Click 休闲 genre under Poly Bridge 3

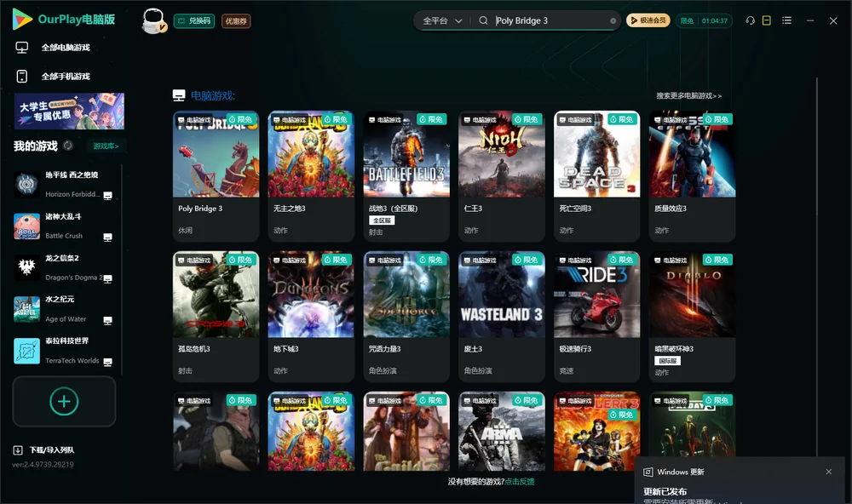pos(185,230)
